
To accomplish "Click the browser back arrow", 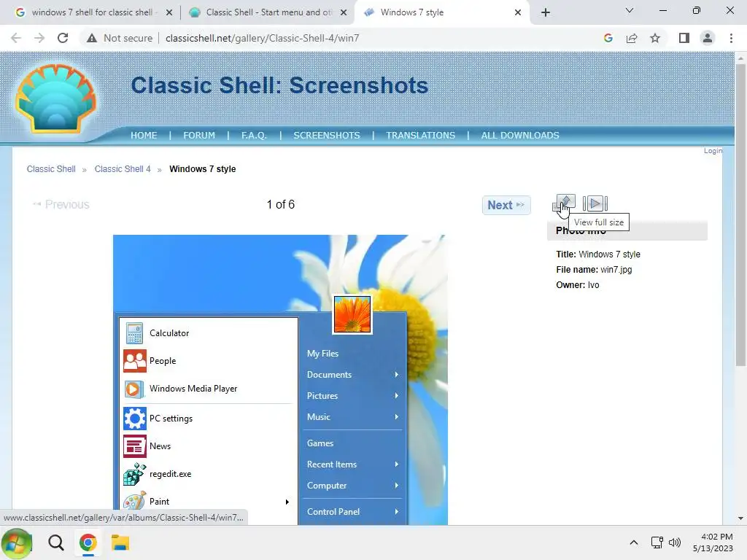I will point(16,38).
